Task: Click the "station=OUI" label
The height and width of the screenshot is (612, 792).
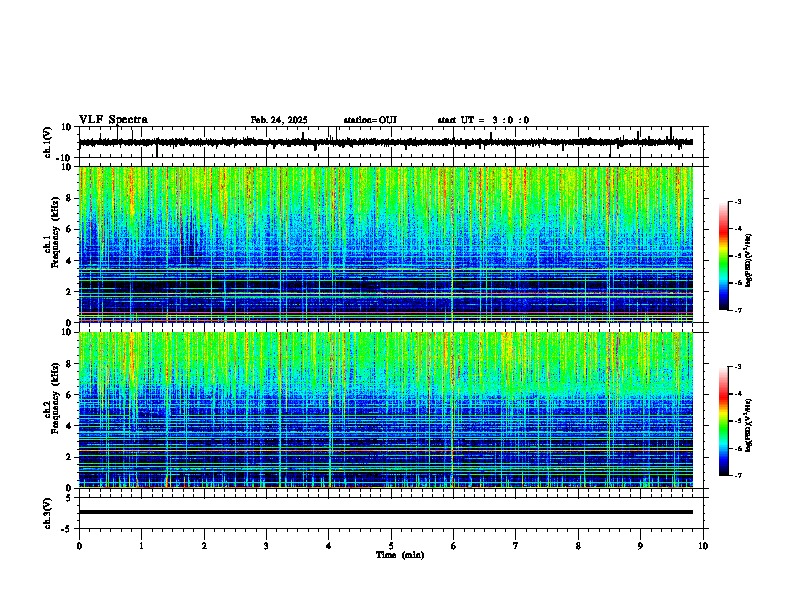Action: (x=370, y=120)
